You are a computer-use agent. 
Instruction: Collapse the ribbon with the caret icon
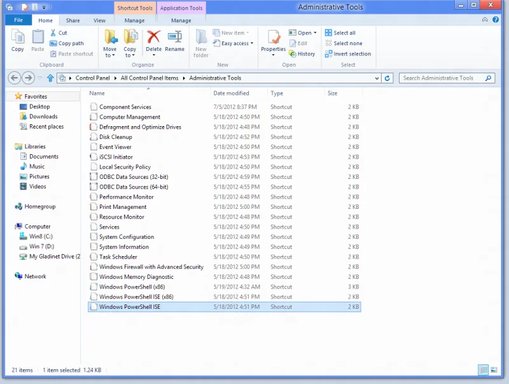pos(485,20)
